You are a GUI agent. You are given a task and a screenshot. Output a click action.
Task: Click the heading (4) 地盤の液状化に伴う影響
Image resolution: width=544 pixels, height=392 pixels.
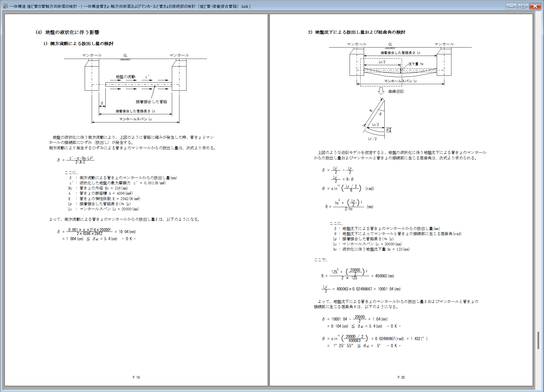pos(68,32)
